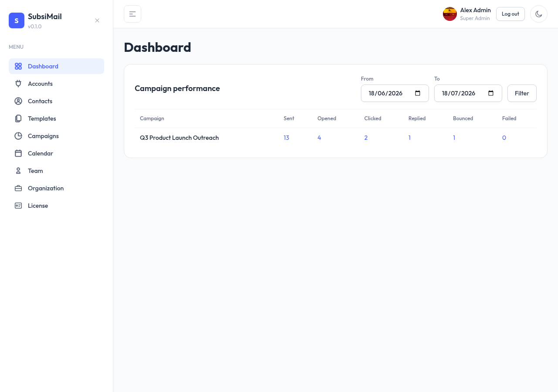This screenshot has height=392, width=558.
Task: Click the Clicked count 2
Action: point(366,138)
